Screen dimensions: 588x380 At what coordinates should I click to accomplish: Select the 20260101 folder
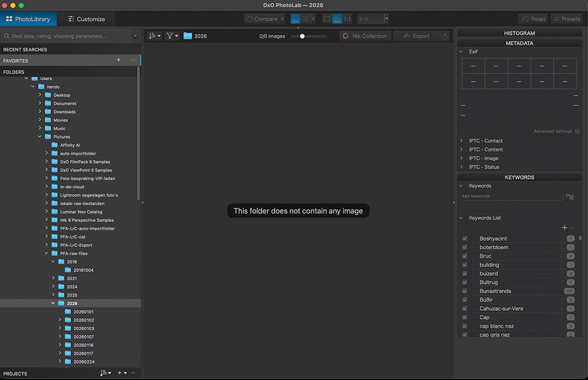pos(83,312)
